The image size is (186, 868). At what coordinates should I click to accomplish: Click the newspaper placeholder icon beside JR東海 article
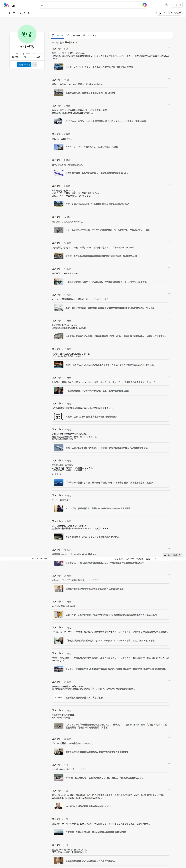point(58,417)
